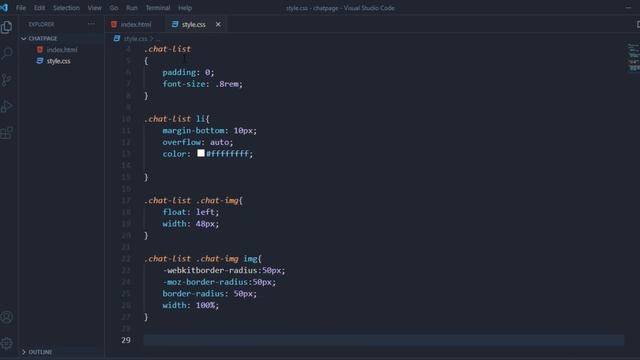Open the Search view in activity bar

7,53
